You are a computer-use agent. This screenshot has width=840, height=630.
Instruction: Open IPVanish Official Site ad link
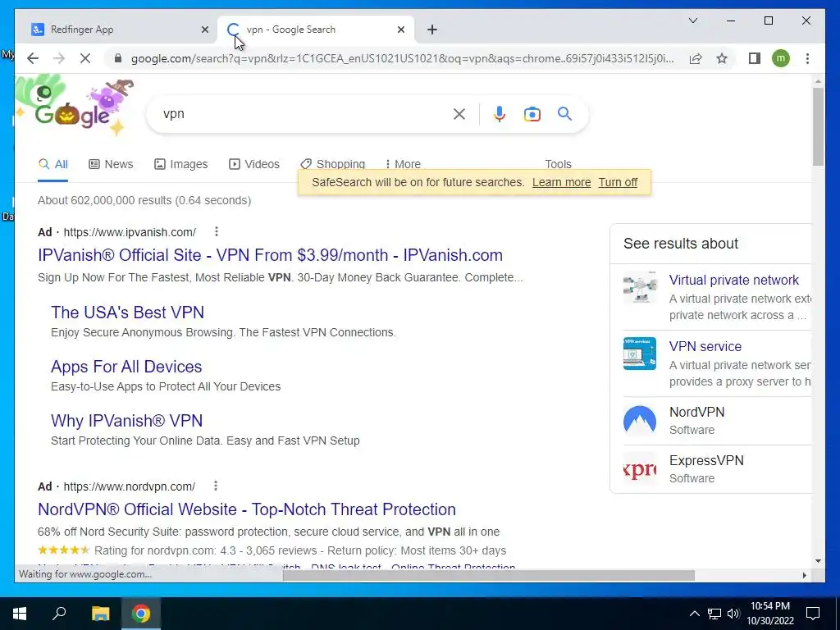tap(270, 255)
